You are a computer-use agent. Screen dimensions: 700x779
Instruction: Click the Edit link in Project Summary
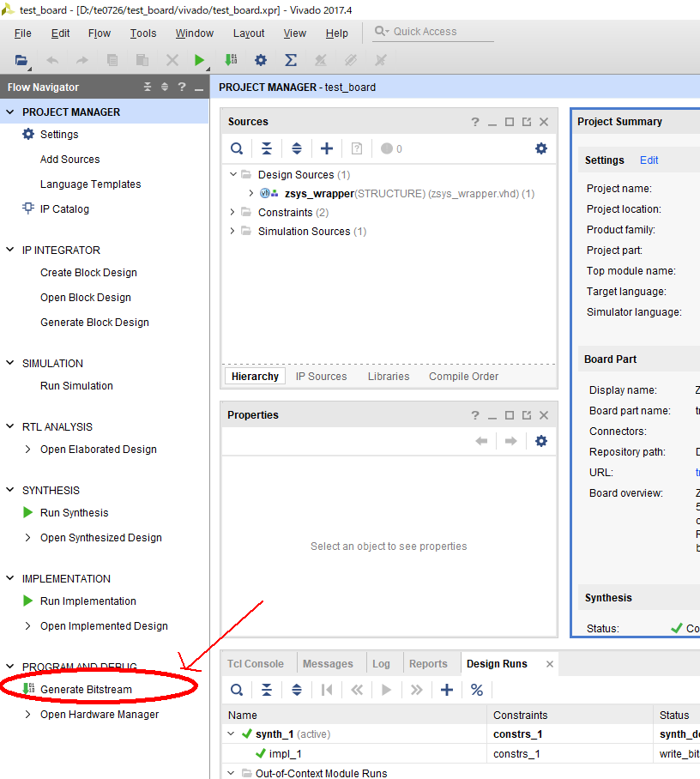(649, 160)
